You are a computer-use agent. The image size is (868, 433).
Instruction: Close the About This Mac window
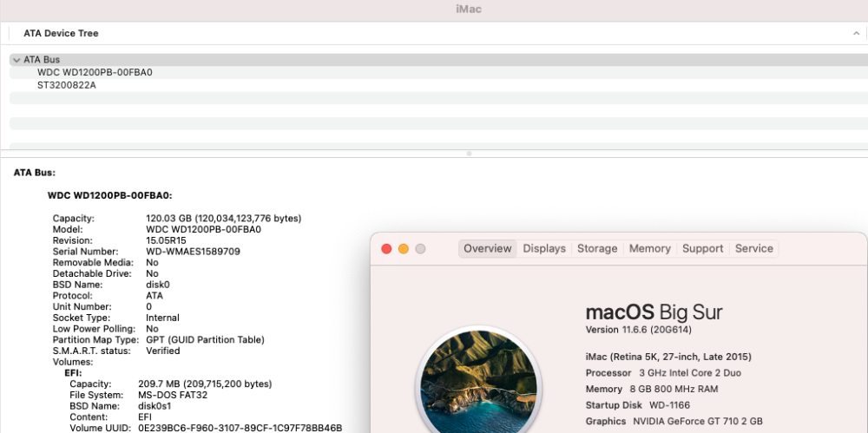(386, 249)
